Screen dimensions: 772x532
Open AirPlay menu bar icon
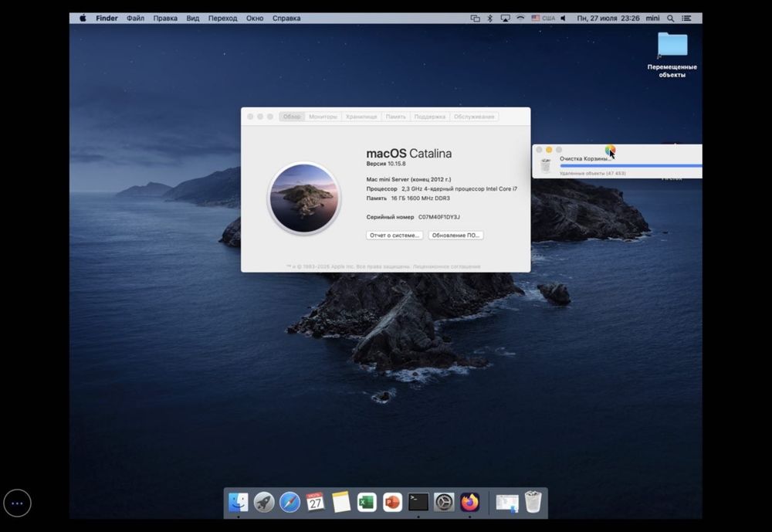pyautogui.click(x=505, y=19)
